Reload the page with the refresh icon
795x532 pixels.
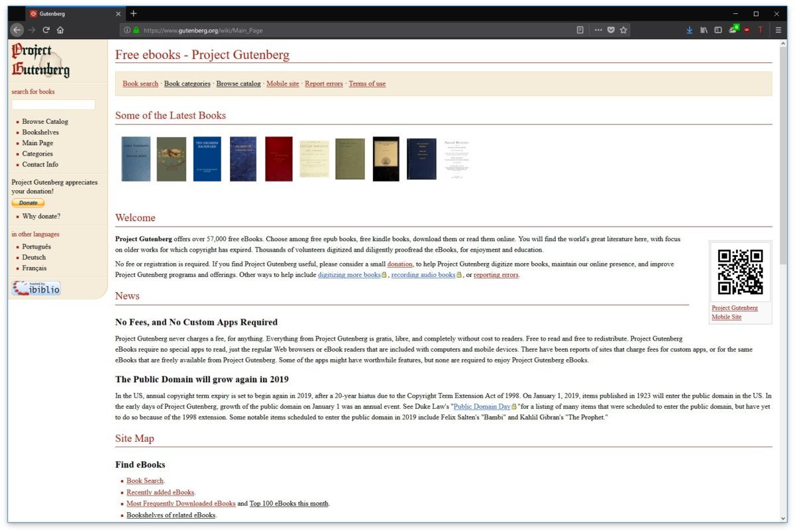pos(46,30)
